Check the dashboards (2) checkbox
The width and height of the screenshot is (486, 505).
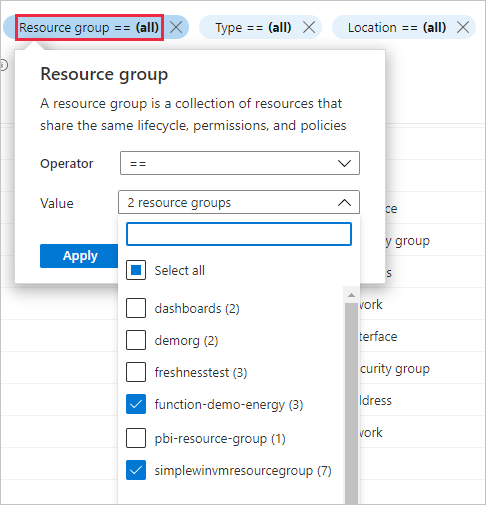136,308
